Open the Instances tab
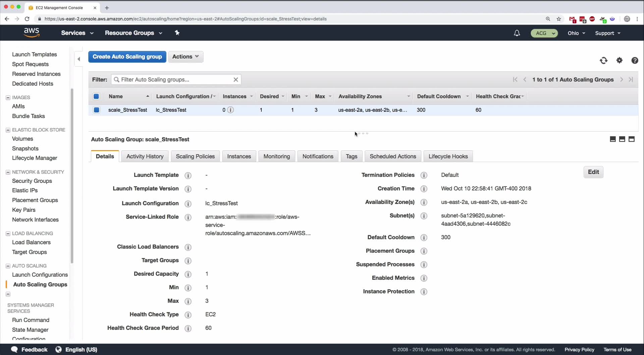This screenshot has height=355, width=644. pyautogui.click(x=239, y=156)
